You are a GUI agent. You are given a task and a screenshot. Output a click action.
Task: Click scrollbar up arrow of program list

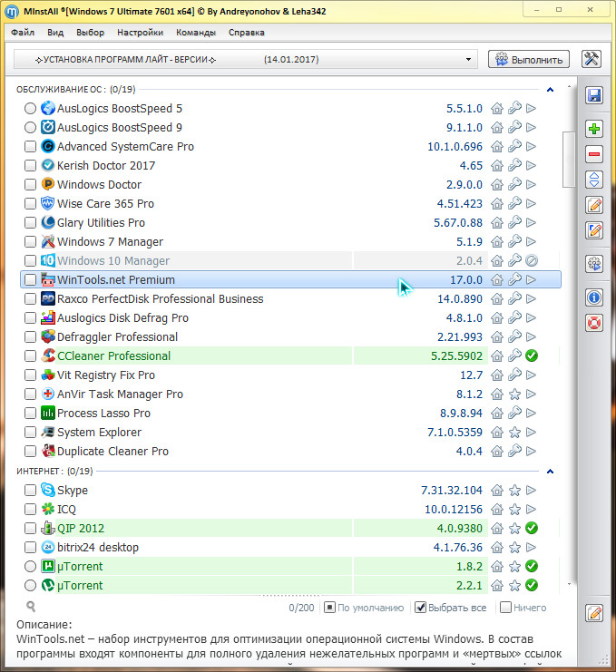pyautogui.click(x=569, y=87)
